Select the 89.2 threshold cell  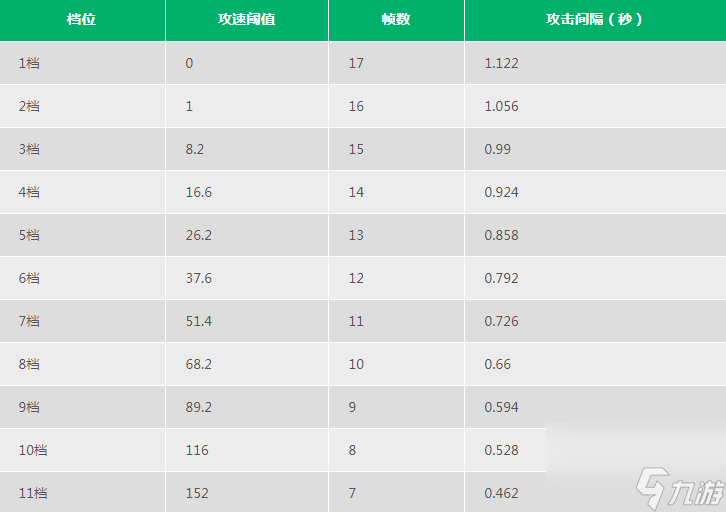199,407
